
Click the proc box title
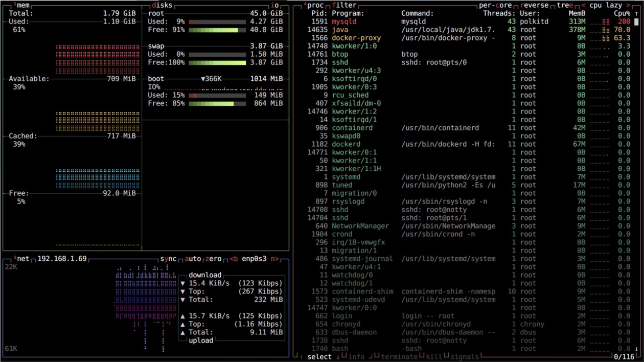[313, 5]
